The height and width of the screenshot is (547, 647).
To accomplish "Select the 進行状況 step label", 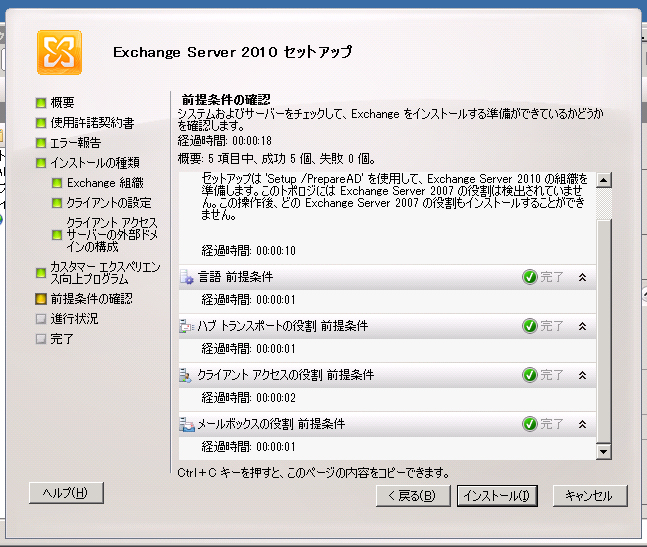I will [x=74, y=318].
